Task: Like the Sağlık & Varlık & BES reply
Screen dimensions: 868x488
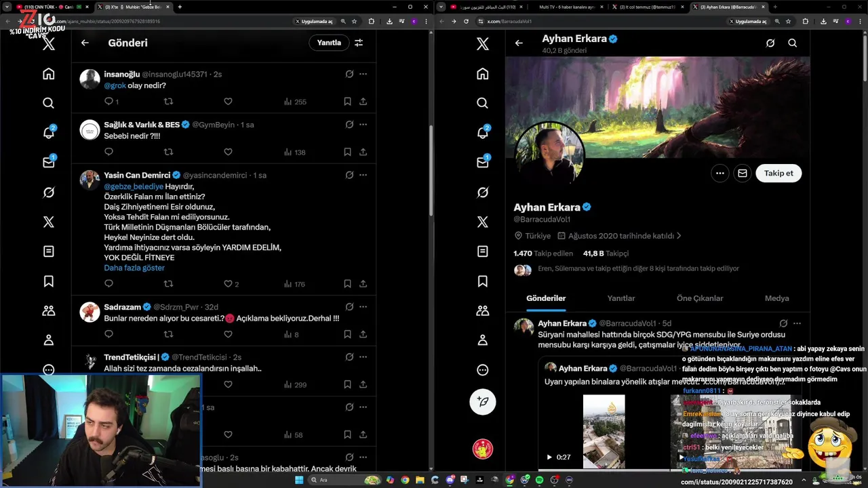Action: (228, 152)
